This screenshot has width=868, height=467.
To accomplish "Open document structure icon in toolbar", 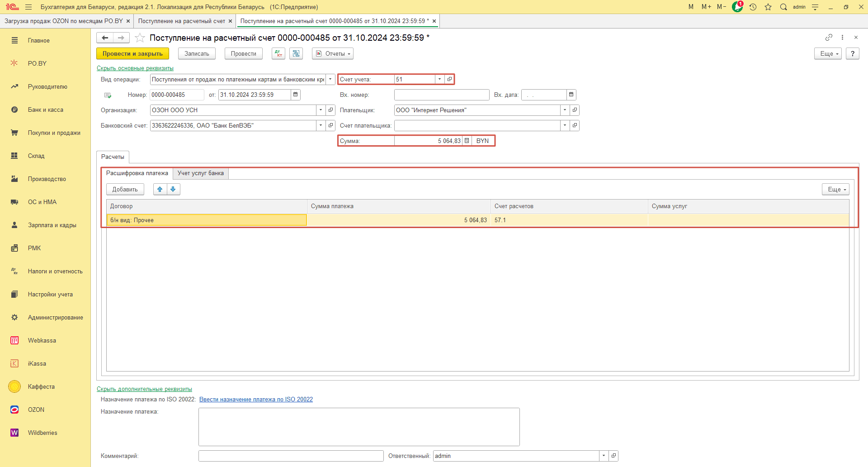I will [x=296, y=53].
